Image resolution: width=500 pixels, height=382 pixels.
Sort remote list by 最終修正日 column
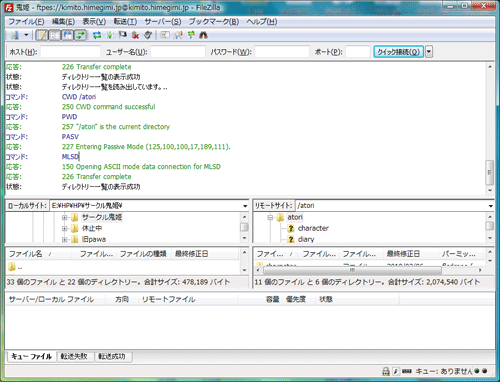click(x=410, y=254)
